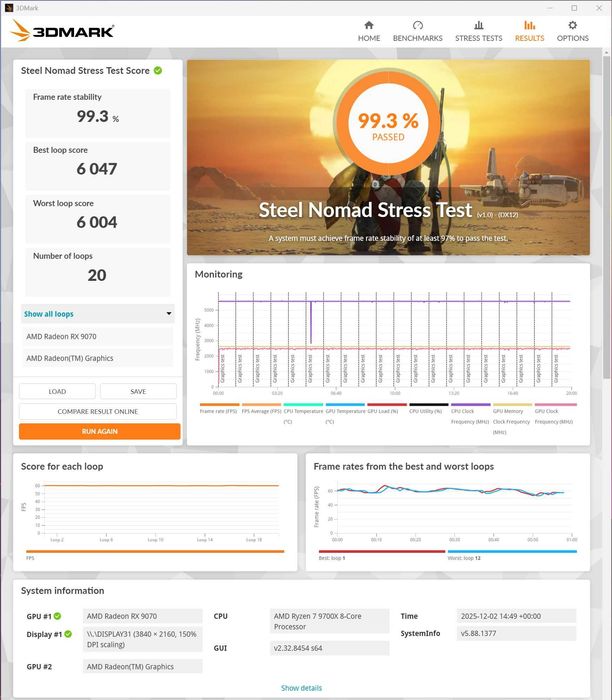Expand the Show all loops dropdown
Viewport: 612px width, 700px height.
point(98,314)
